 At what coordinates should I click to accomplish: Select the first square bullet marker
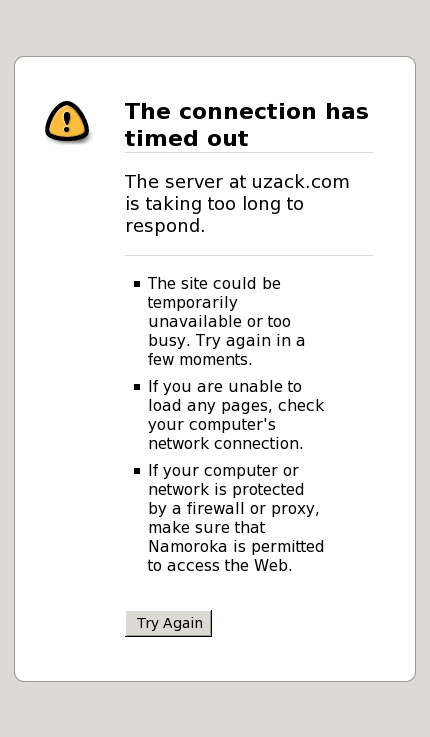tap(137, 283)
